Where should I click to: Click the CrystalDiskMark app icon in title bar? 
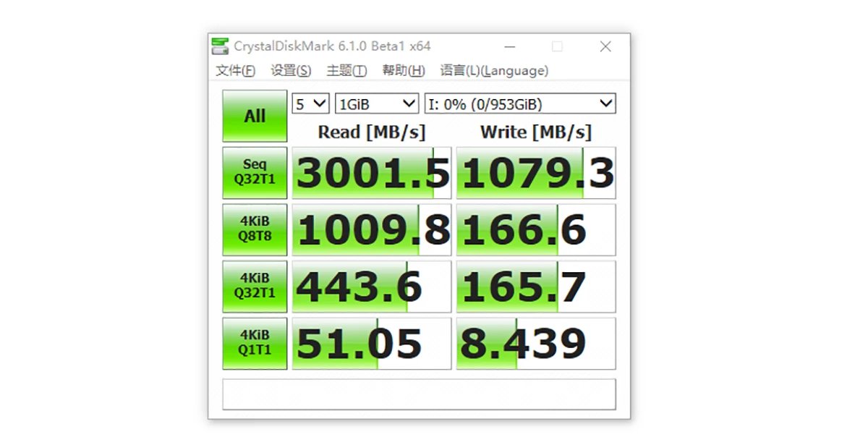[x=220, y=46]
